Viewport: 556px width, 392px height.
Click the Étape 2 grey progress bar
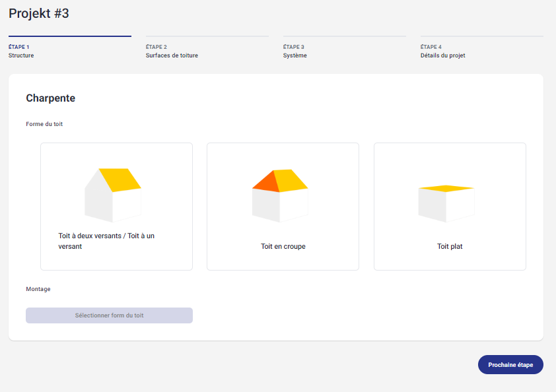click(207, 36)
